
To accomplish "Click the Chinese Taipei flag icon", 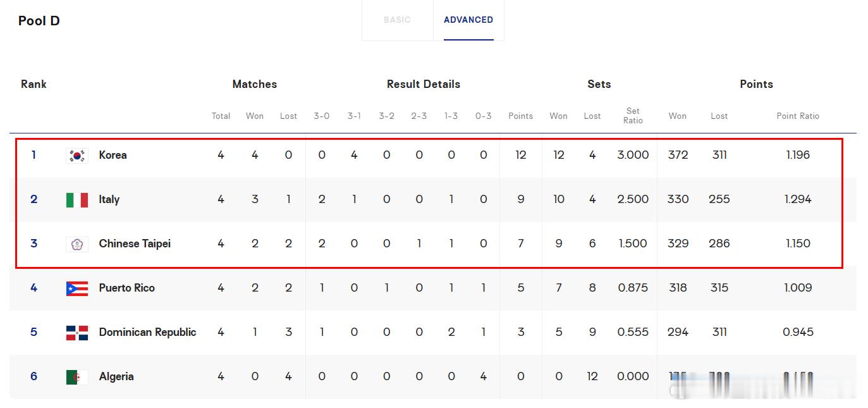I will pyautogui.click(x=77, y=244).
